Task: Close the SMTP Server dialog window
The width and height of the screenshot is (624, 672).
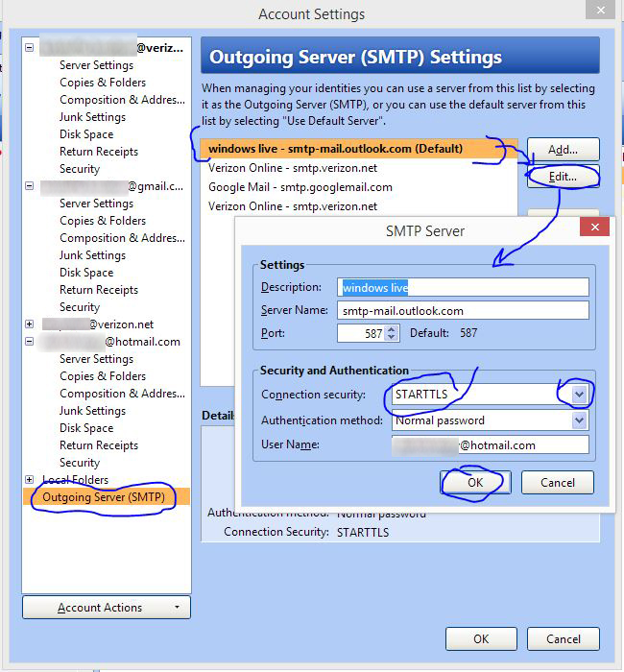Action: (594, 228)
